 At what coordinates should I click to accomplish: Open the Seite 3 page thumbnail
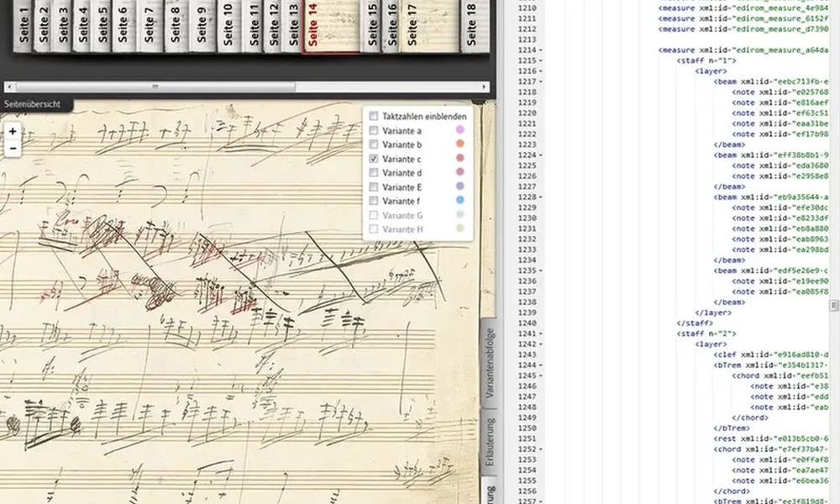[x=62, y=26]
